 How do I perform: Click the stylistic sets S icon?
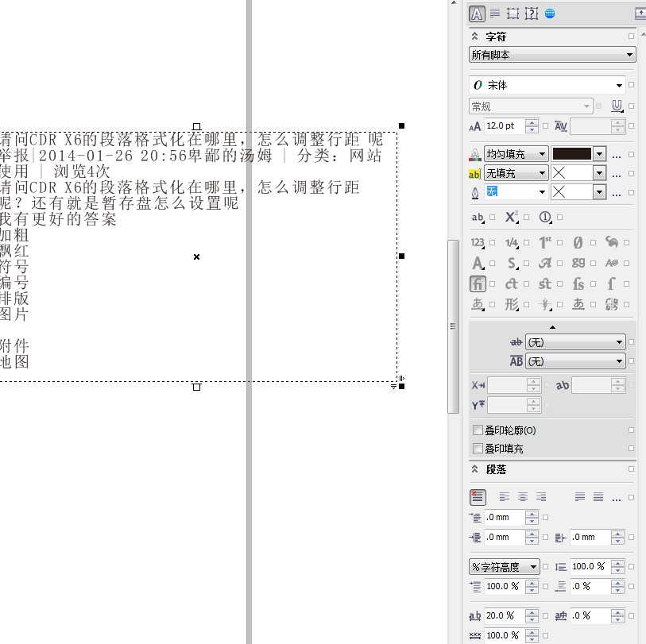[512, 263]
